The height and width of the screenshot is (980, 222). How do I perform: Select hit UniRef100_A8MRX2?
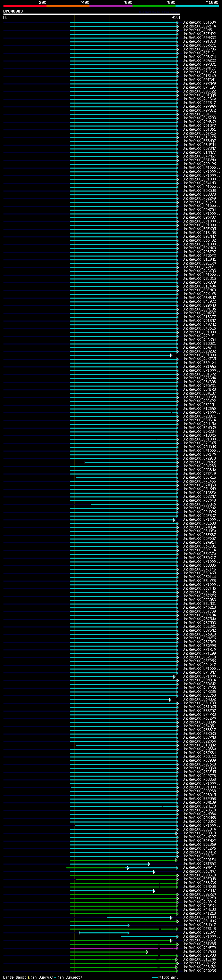199,462
